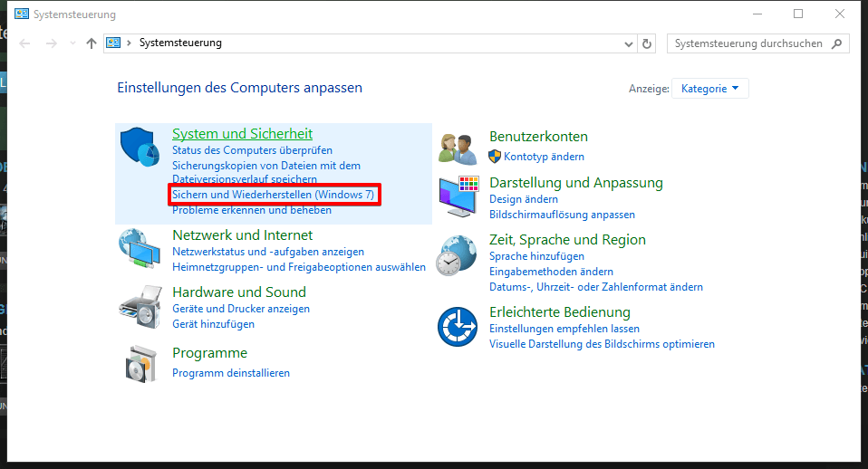The image size is (868, 469).
Task: Open Sichern und Wiederherstellen (Windows 7)
Action: pos(273,195)
